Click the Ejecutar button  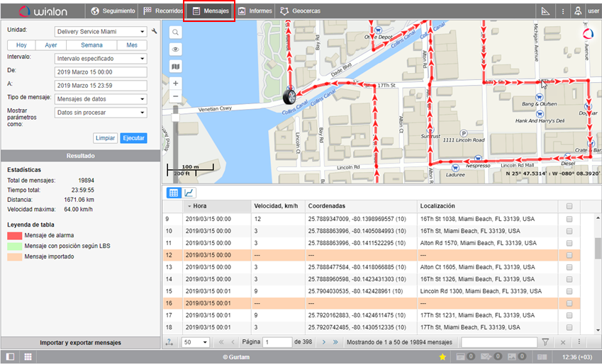click(x=133, y=137)
